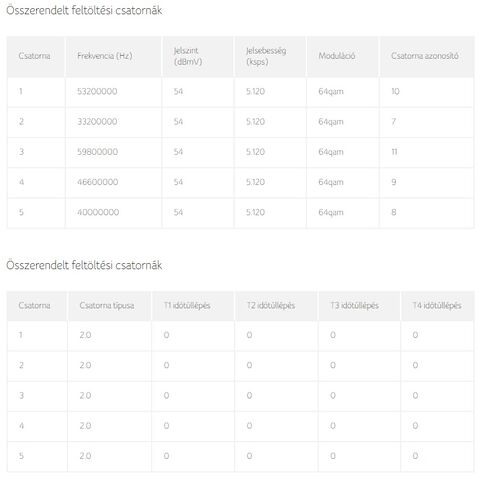
Task: Click the T4 időtúllépés column header
Action: coord(437,306)
